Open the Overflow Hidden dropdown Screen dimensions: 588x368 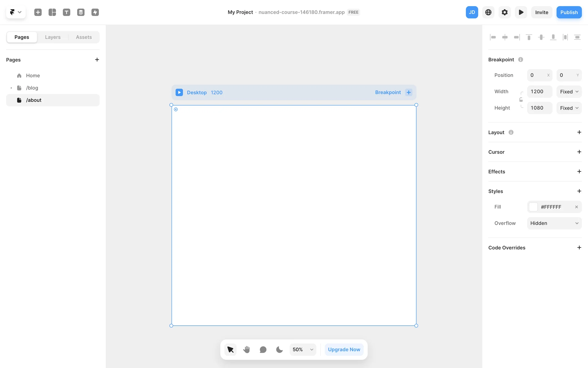coord(554,223)
